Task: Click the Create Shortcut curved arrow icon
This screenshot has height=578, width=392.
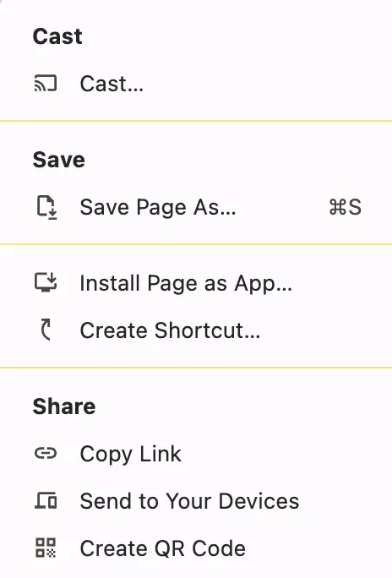Action: (46, 330)
